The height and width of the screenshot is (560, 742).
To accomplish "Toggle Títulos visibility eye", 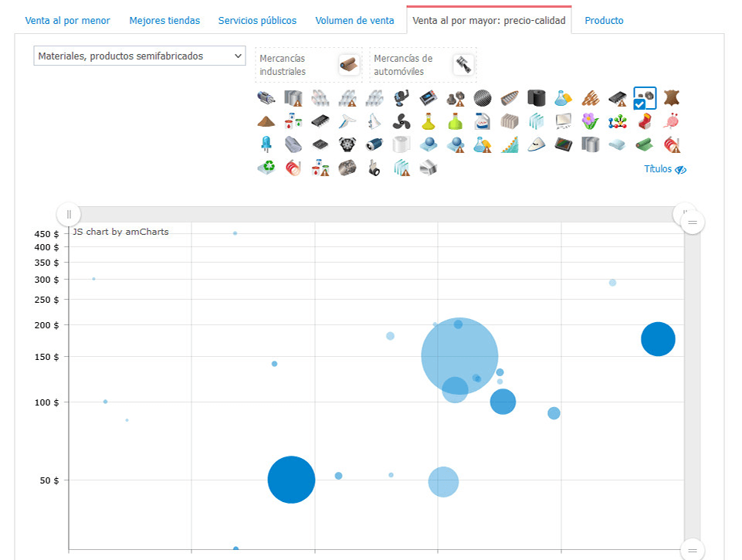I will pyautogui.click(x=665, y=169).
